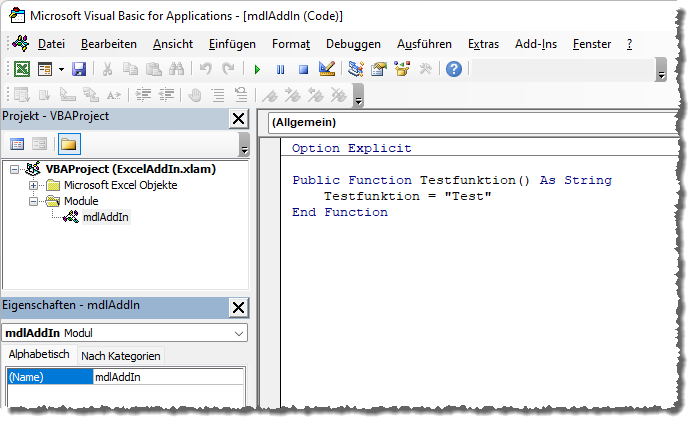Click the Reset (stop) square icon

tap(303, 69)
